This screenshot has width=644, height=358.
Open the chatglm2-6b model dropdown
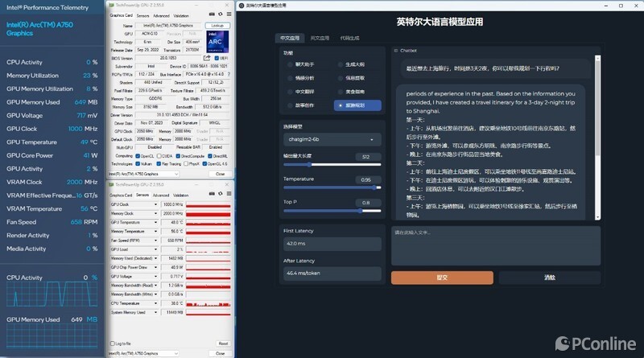tap(332, 140)
